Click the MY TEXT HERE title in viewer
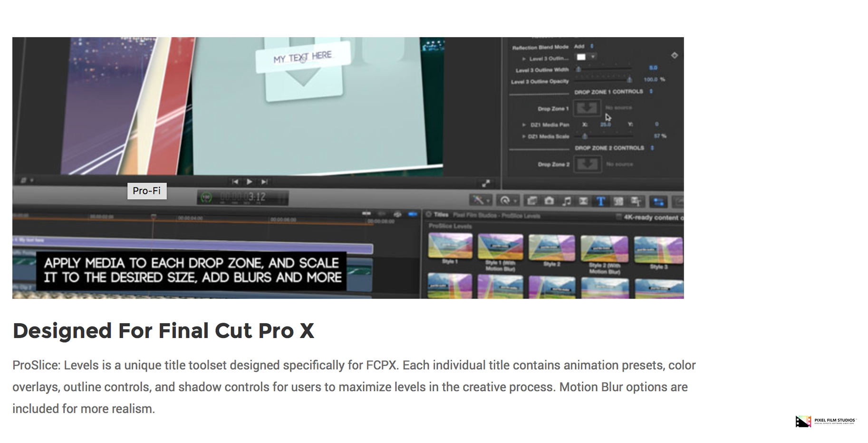The height and width of the screenshot is (443, 868). (303, 57)
